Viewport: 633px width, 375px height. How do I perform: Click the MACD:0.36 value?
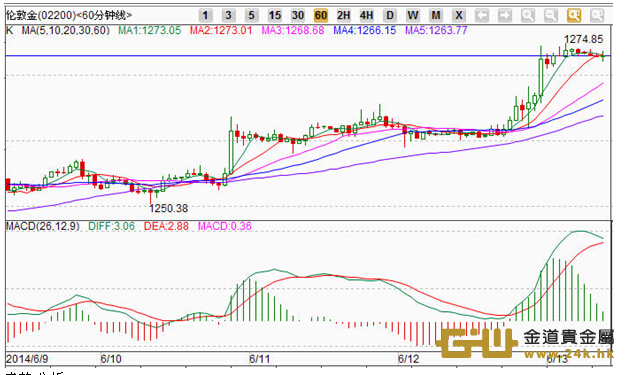pos(224,226)
